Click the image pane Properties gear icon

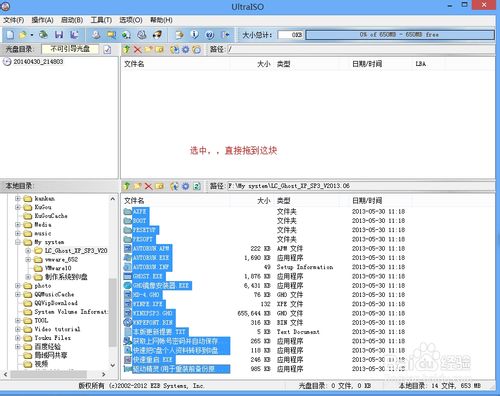[x=185, y=50]
